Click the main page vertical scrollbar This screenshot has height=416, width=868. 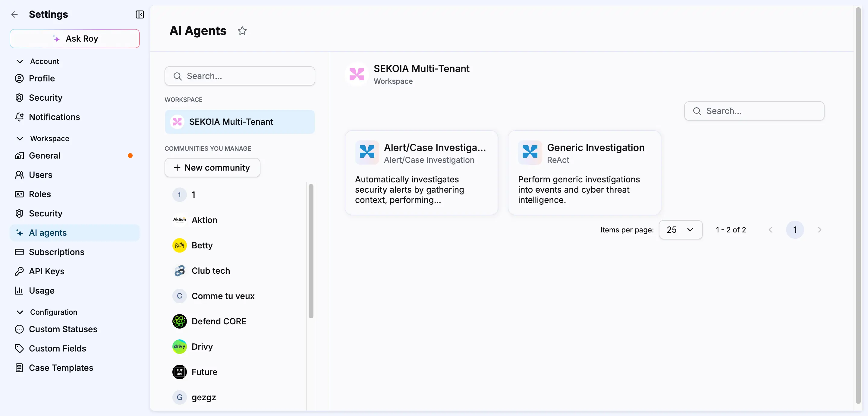[x=858, y=205]
